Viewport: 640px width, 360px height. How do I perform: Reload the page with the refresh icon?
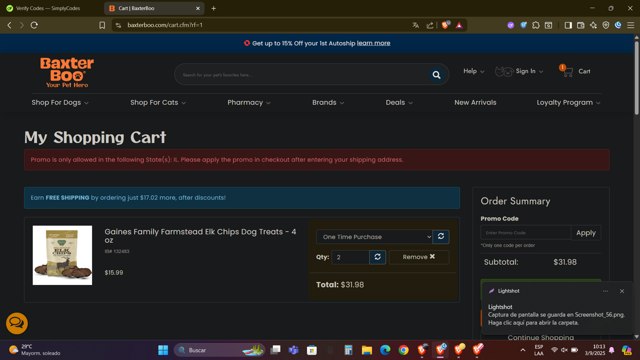(x=34, y=25)
